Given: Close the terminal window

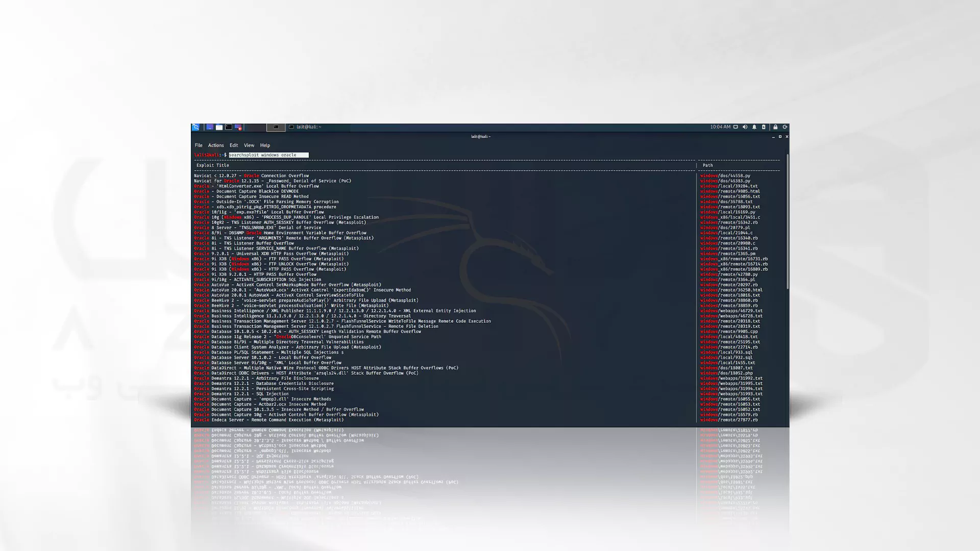Looking at the screenshot, I should point(787,137).
